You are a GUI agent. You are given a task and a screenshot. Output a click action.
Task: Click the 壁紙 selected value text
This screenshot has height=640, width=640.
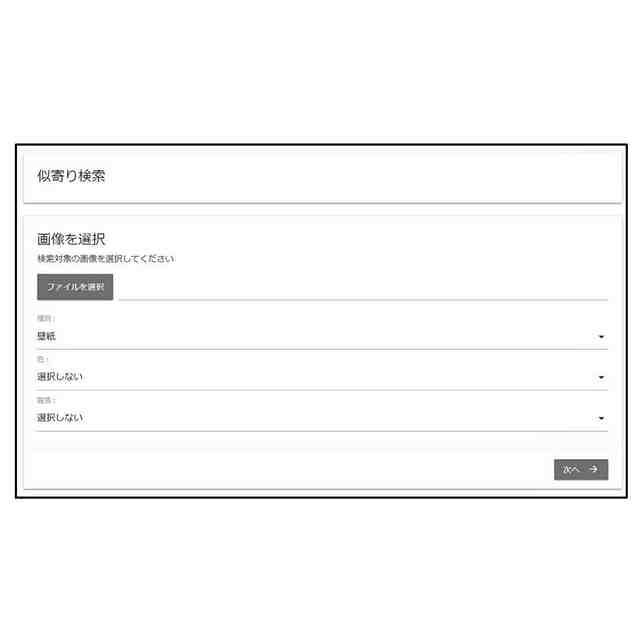46,337
